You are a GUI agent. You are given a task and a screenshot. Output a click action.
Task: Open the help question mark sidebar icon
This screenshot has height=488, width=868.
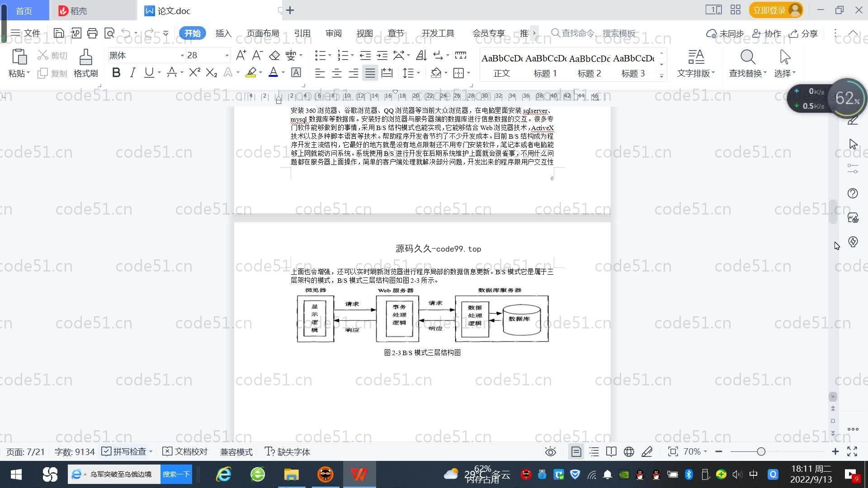(x=853, y=193)
